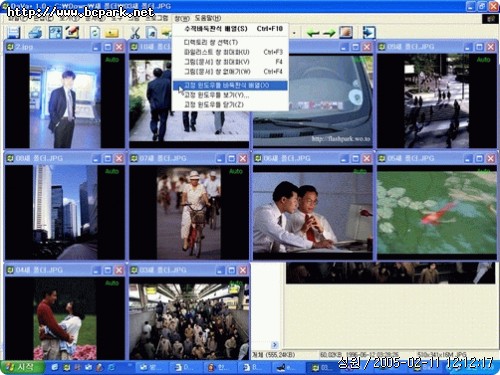
Task: Click the Save floppy disk toolbar icon
Action: 13,32
